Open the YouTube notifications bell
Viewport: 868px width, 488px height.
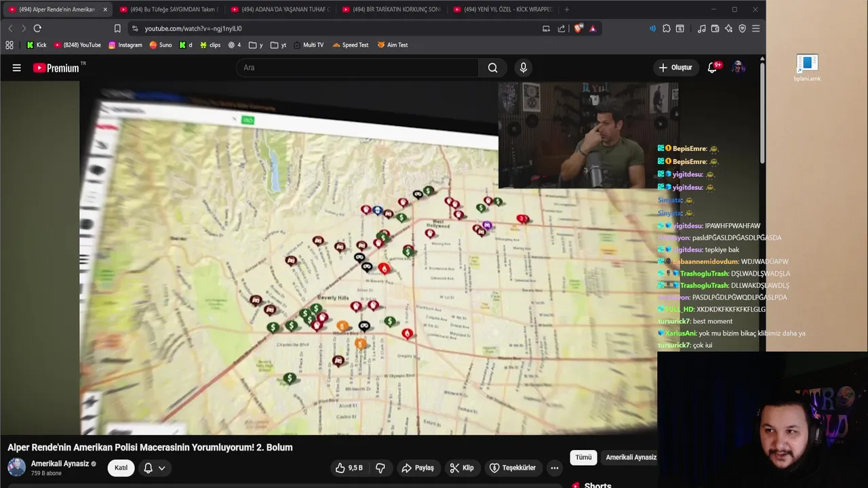pyautogui.click(x=712, y=68)
